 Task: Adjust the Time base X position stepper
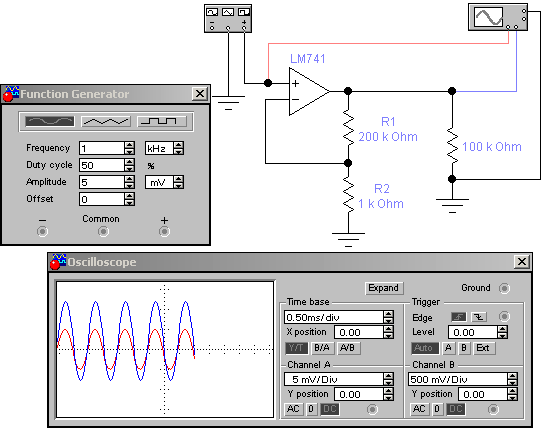[x=388, y=332]
